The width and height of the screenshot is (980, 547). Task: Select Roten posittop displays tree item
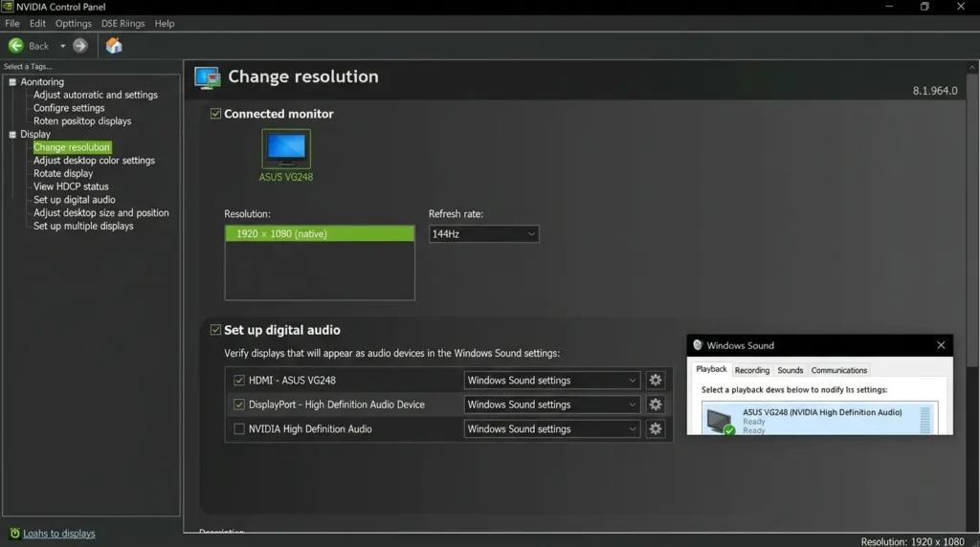[82, 121]
